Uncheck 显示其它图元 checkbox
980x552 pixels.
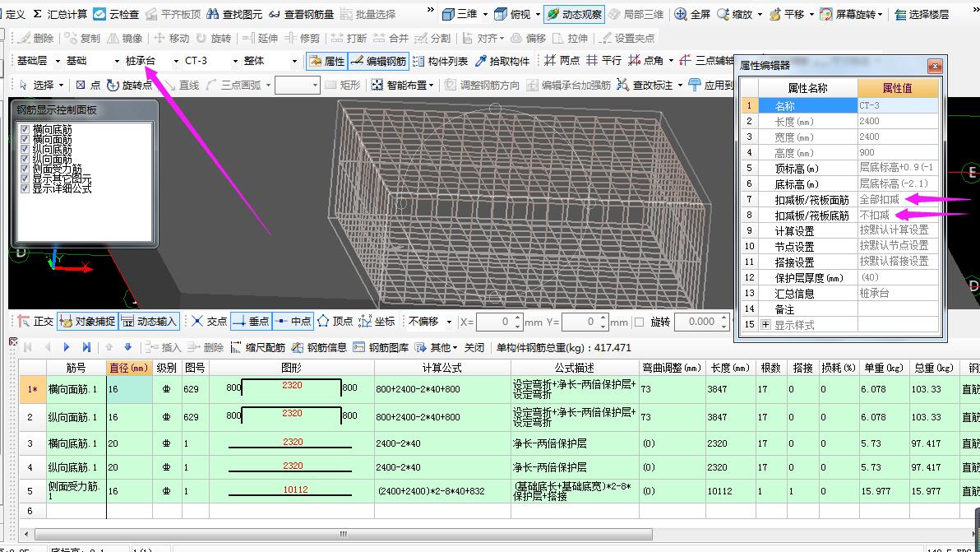tap(25, 179)
